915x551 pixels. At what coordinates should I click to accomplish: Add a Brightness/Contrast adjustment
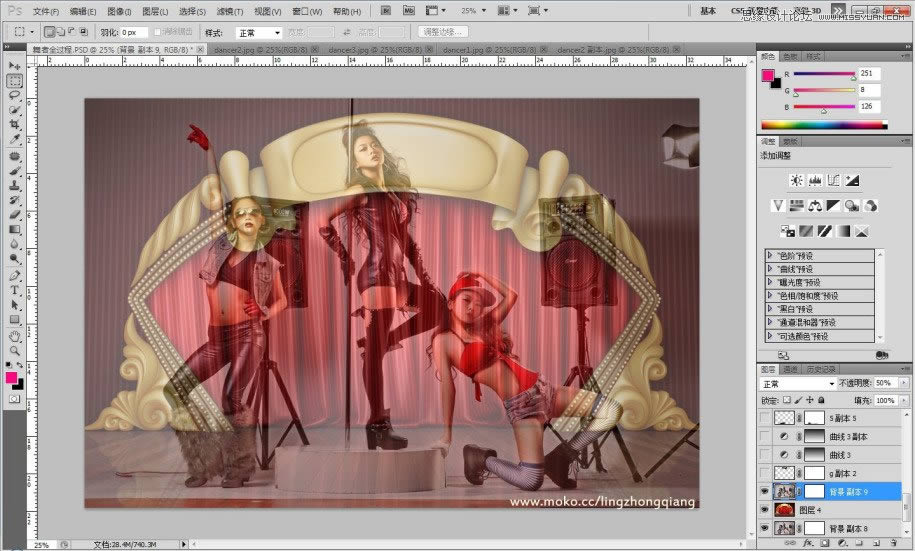click(796, 181)
